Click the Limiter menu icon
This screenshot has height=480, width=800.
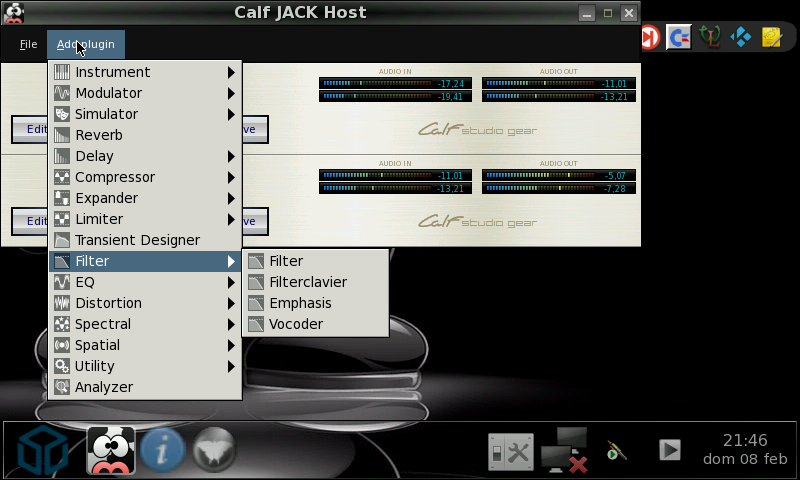[62, 219]
